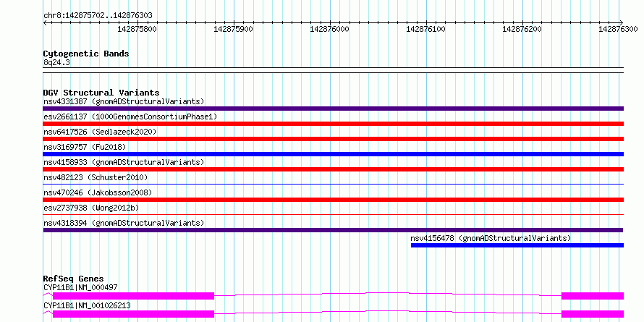Click the DGV Structural Variants track title
The height and width of the screenshot is (322, 644).
(101, 93)
